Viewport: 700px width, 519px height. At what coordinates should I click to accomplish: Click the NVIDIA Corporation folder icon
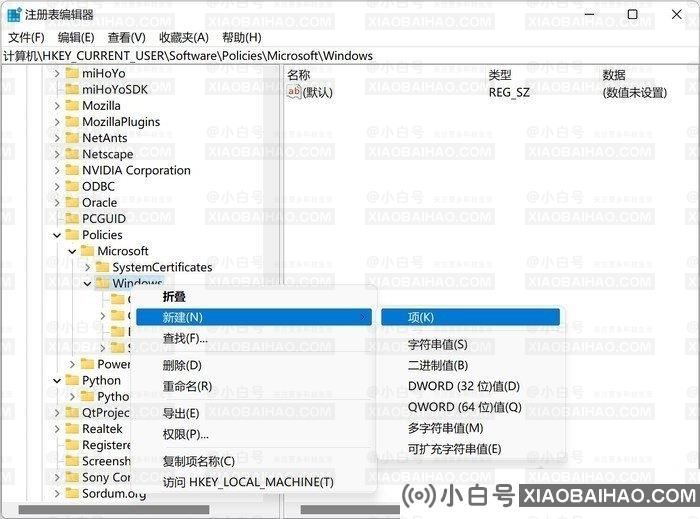(72, 170)
